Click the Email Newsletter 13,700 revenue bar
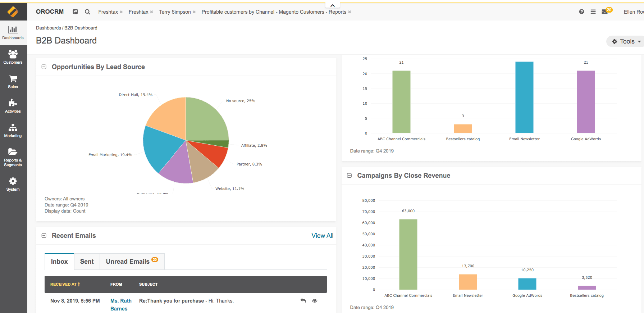The height and width of the screenshot is (313, 644). click(x=468, y=282)
